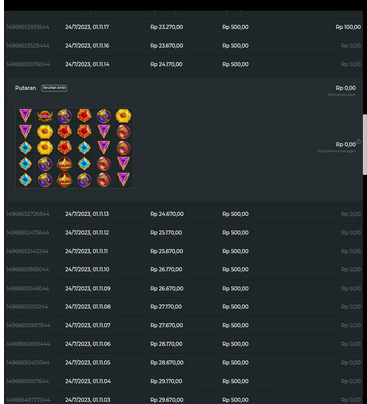
Task: Select timestamp 24/7/2023, 01.11.17
Action: tap(87, 27)
